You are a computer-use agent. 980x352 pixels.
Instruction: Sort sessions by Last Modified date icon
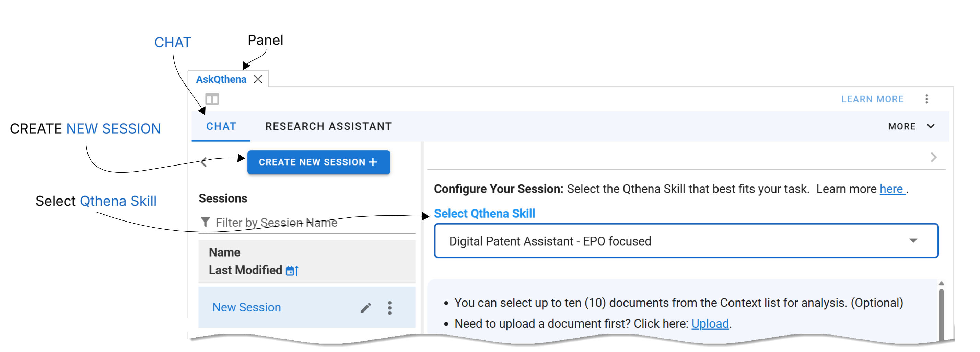pos(292,271)
